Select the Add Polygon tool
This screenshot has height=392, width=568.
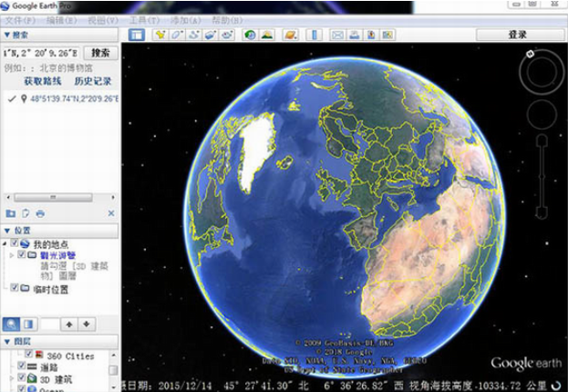click(x=177, y=35)
